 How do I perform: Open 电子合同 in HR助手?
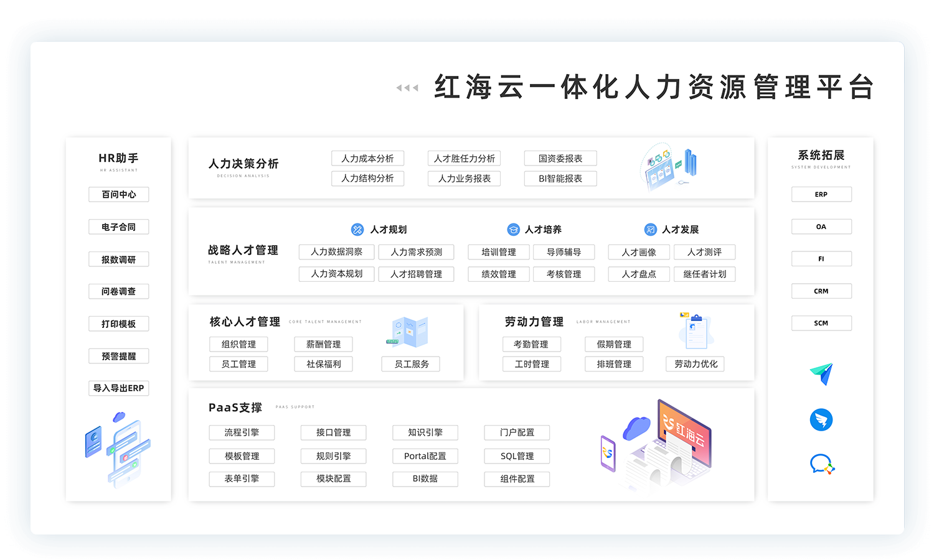(x=119, y=227)
